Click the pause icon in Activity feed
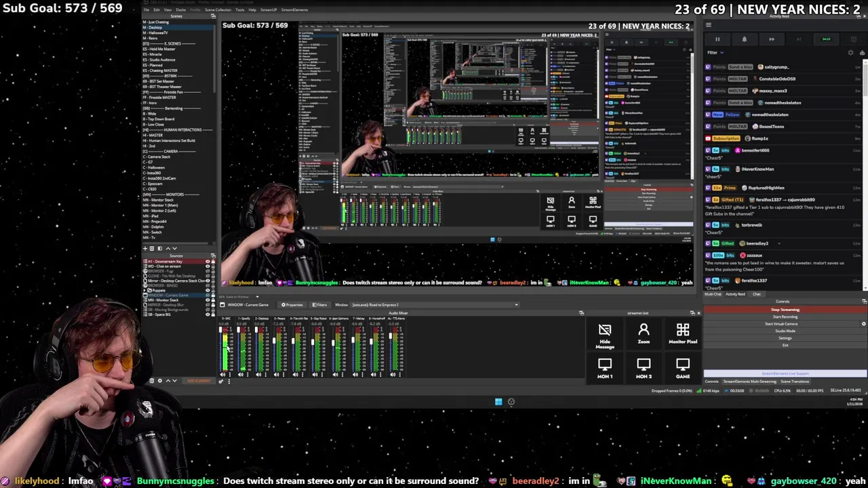The image size is (868, 488). coord(717,39)
